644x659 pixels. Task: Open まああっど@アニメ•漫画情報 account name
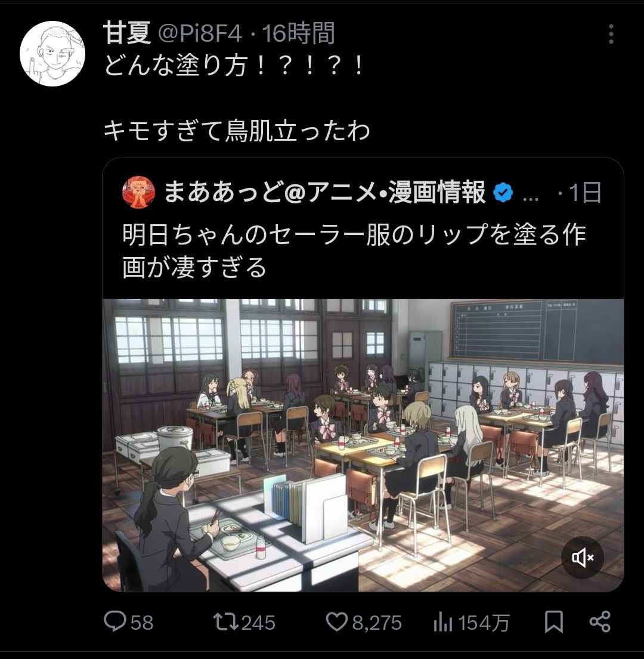coord(324,192)
